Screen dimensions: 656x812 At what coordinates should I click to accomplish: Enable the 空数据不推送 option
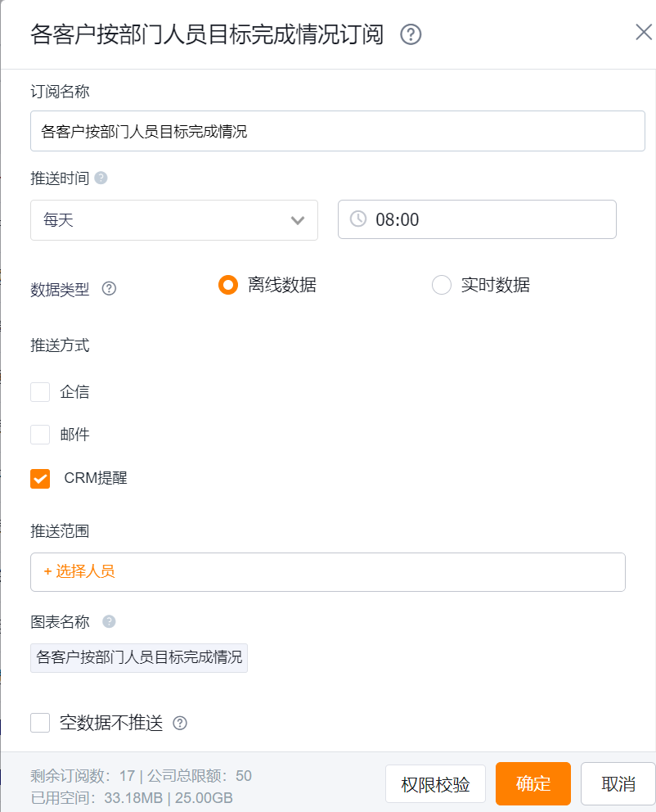(40, 724)
